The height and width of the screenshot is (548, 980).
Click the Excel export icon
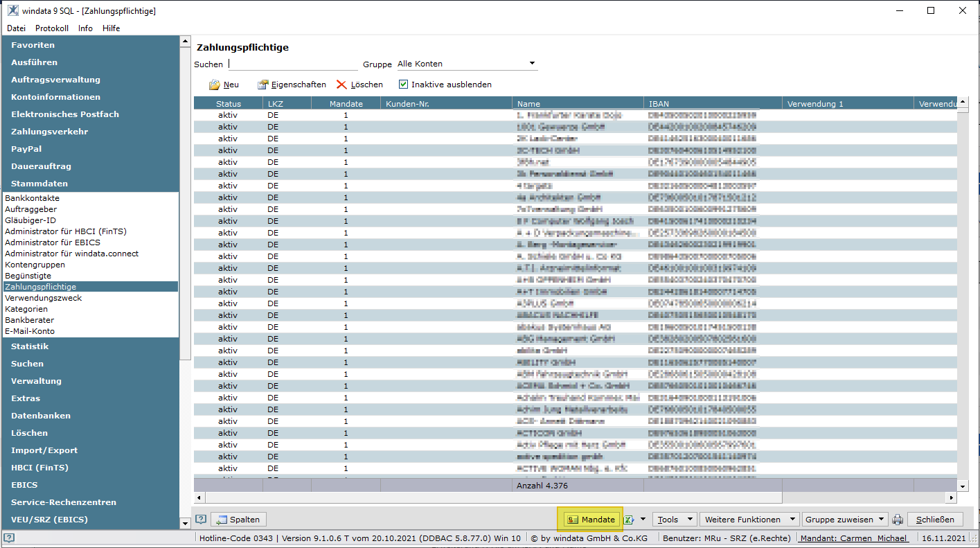628,520
